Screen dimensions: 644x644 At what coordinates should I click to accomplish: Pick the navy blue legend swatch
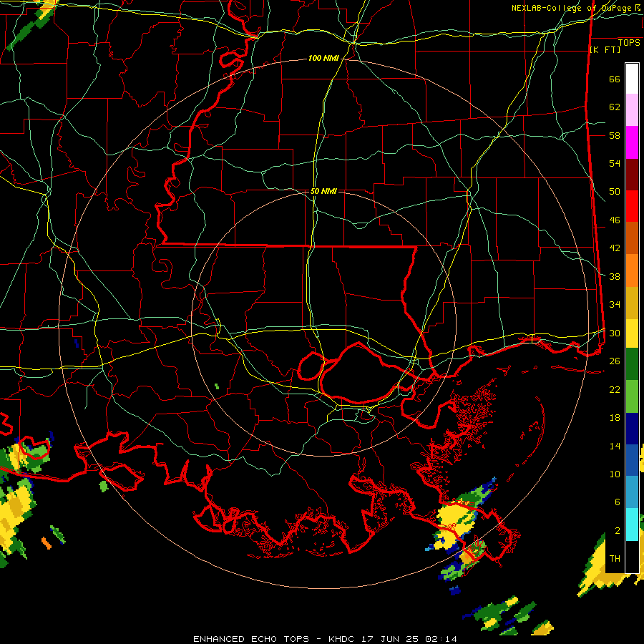tap(632, 429)
